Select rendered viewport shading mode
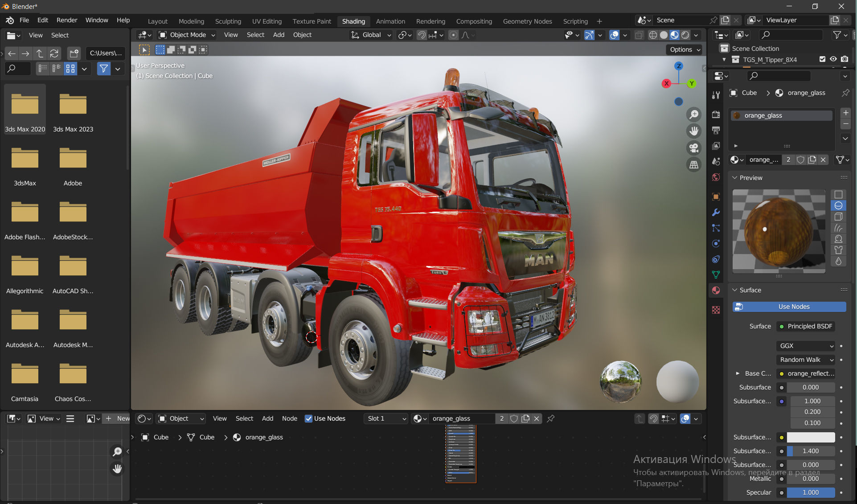857x504 pixels. point(685,35)
